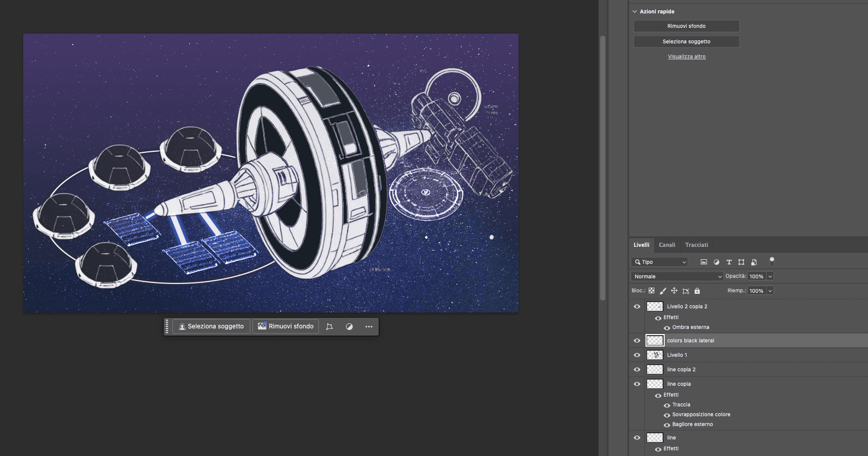Filter layers by smart object icon
Viewport: 868px width, 456px height.
pos(754,262)
